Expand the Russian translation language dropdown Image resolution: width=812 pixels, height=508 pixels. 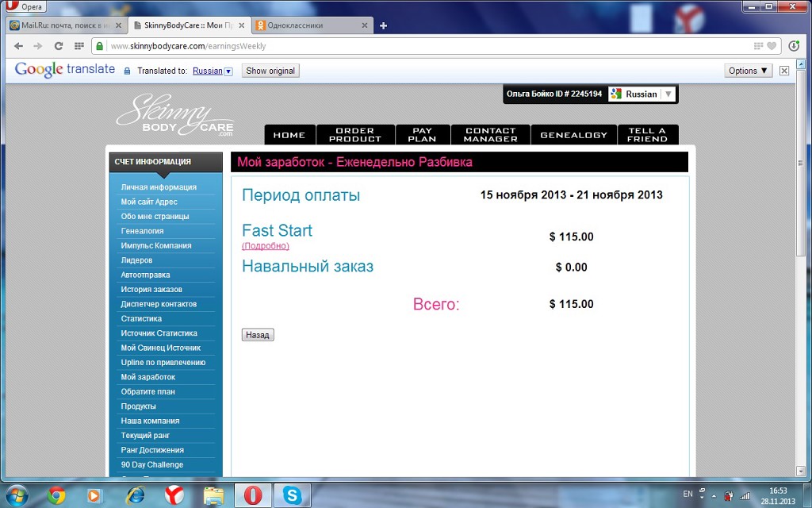[228, 71]
